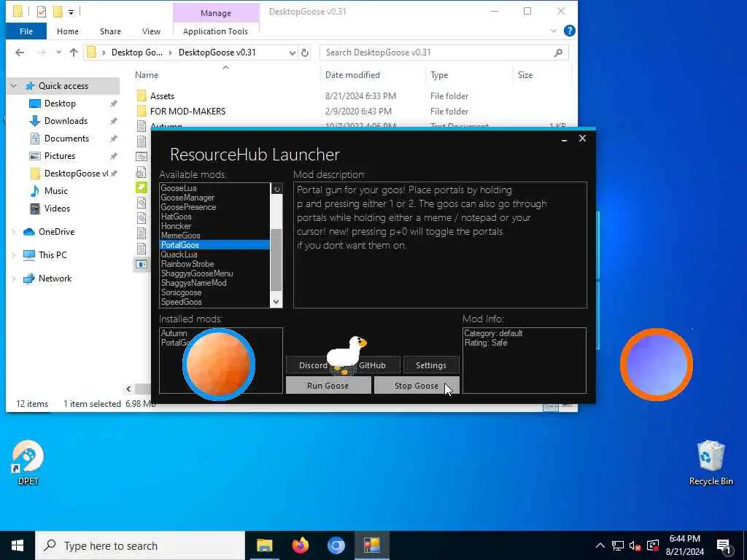747x560 pixels.
Task: Select the Assets folder
Action: tap(162, 96)
